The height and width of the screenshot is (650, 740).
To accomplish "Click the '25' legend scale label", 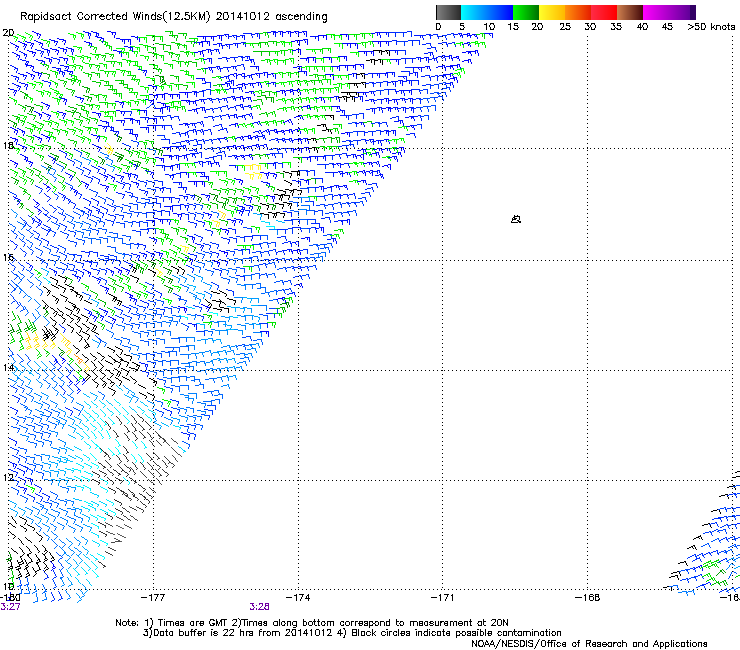I will [565, 27].
